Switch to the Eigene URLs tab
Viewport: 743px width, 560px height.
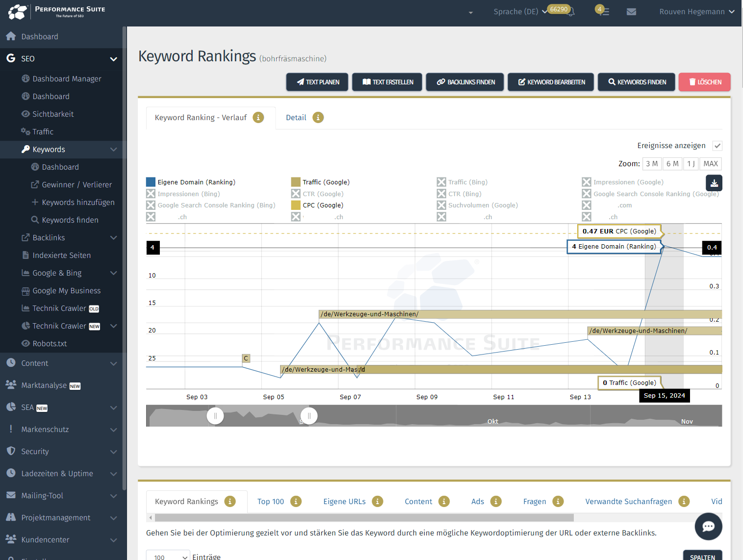[x=344, y=502]
